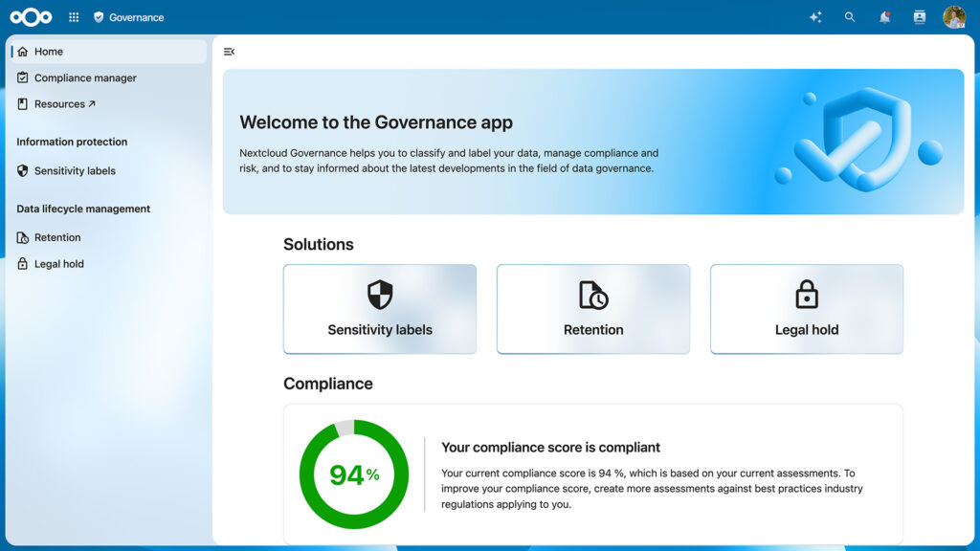Click the Nextcloud logo in the header
This screenshot has width=980, height=551.
click(31, 17)
